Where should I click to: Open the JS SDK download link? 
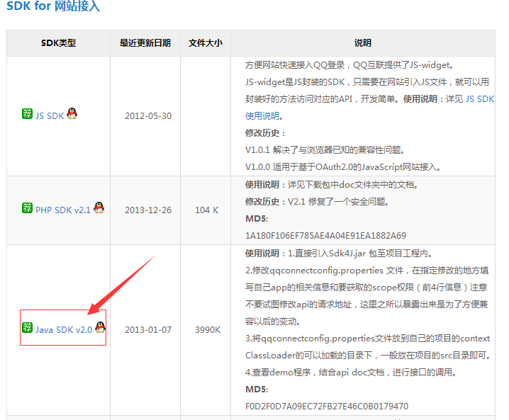pyautogui.click(x=50, y=116)
